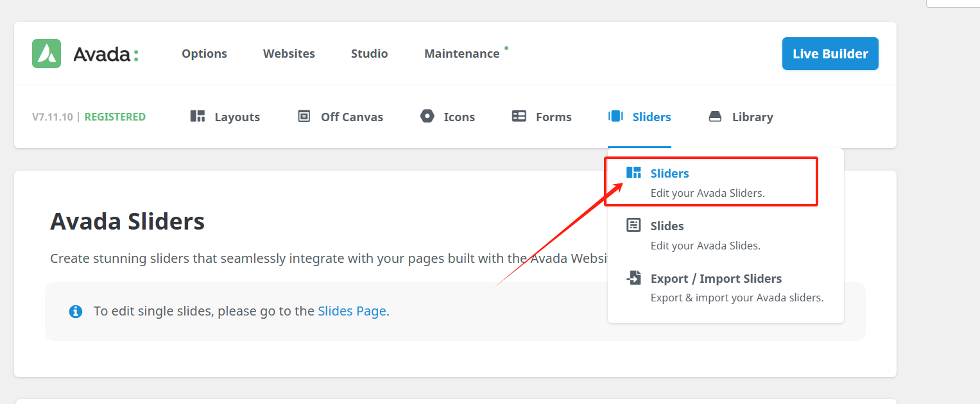Open Library using its tray icon
Viewport: 980px width, 404px height.
click(715, 117)
